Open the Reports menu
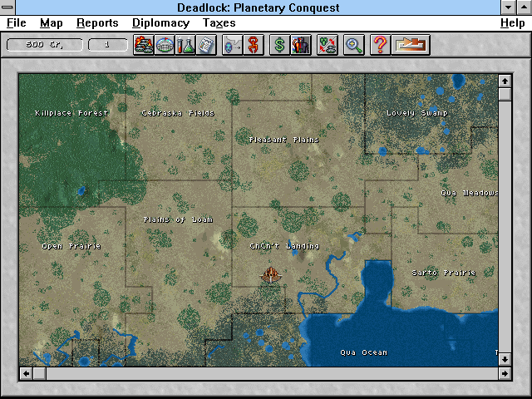 97,23
